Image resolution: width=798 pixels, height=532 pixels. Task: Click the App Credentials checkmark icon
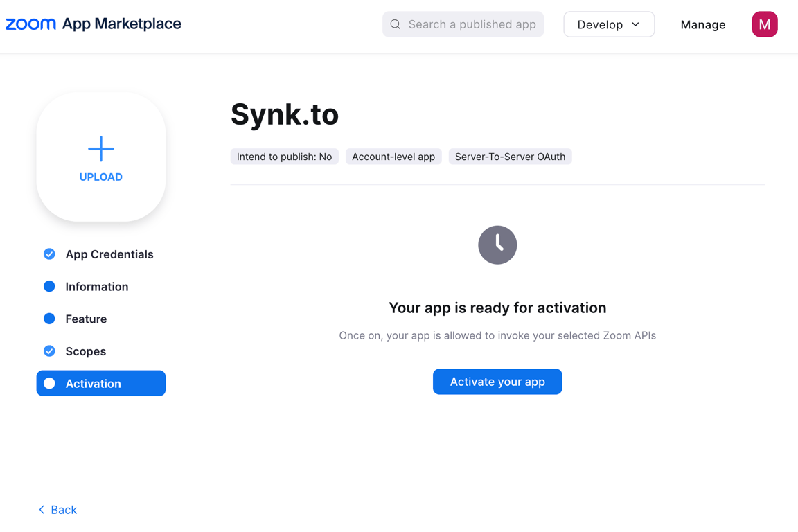[x=49, y=254]
